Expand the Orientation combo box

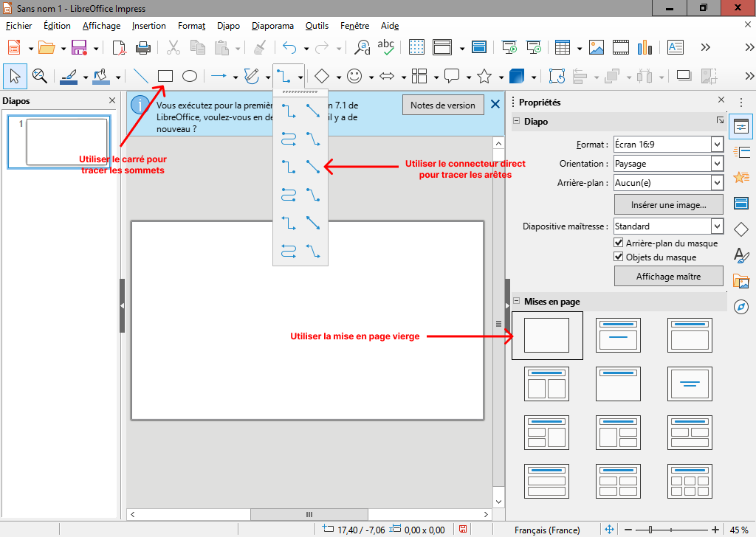coord(716,164)
